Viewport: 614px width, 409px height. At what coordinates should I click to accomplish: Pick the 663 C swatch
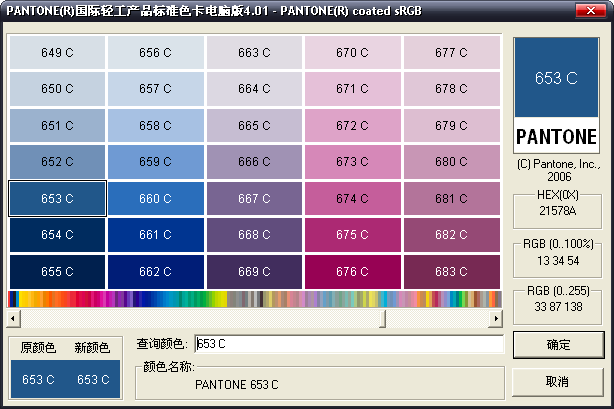(x=255, y=52)
